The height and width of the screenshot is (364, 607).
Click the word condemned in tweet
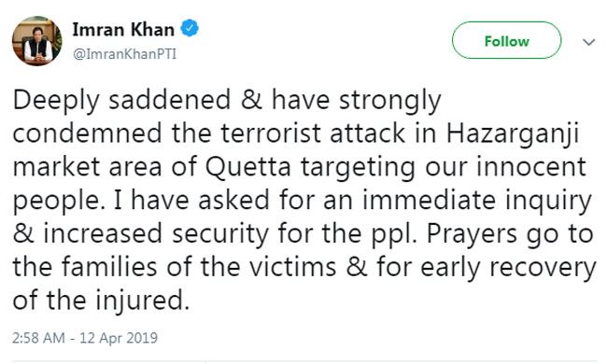point(87,133)
